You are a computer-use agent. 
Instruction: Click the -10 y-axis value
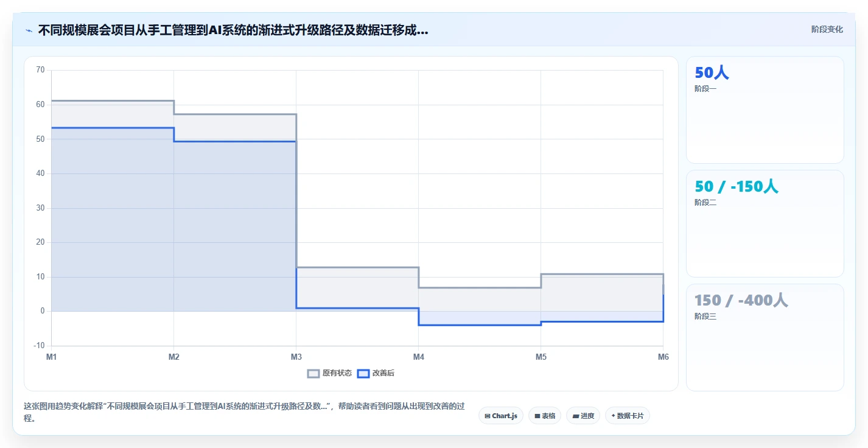click(x=40, y=346)
